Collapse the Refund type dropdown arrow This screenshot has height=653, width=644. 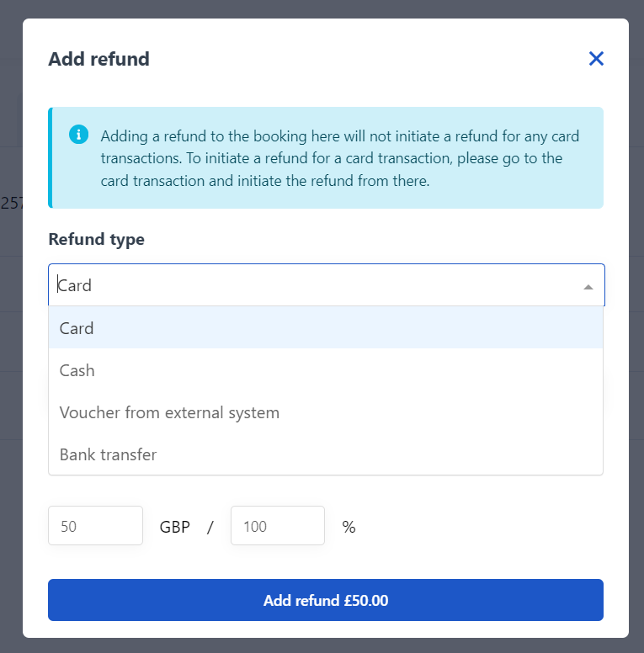[588, 286]
